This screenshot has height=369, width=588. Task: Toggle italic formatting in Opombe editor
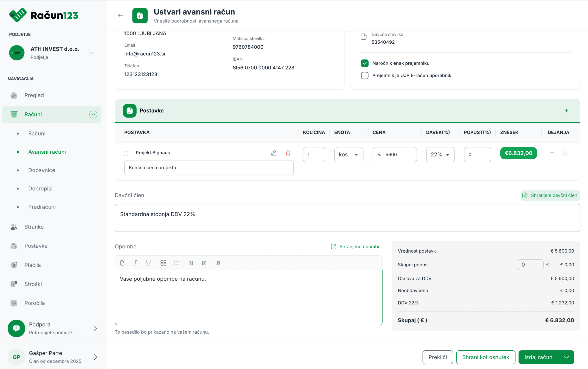click(x=135, y=263)
